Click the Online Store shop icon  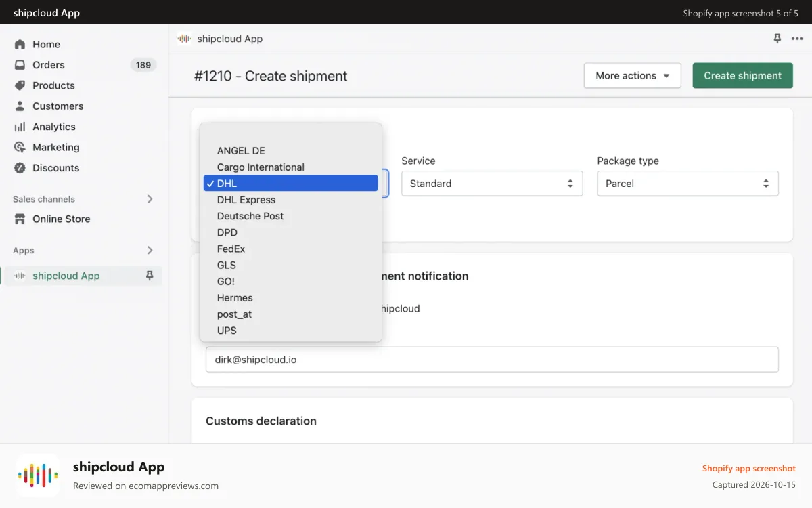20,219
